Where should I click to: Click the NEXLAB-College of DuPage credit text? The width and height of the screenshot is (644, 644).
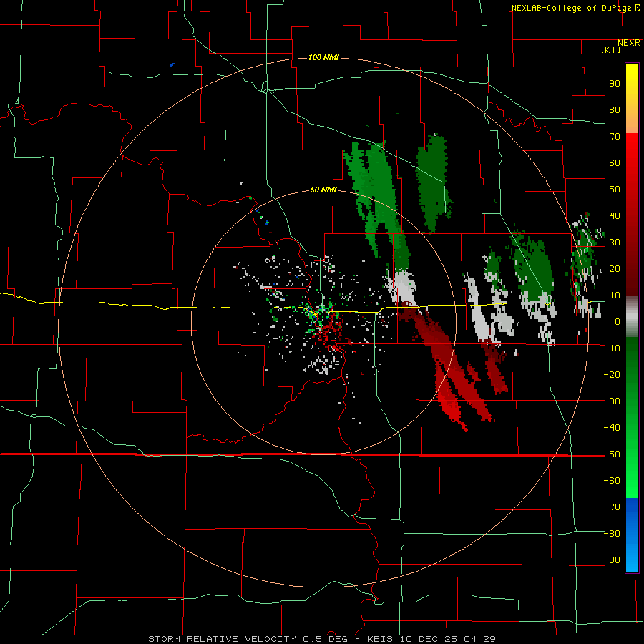click(x=571, y=8)
